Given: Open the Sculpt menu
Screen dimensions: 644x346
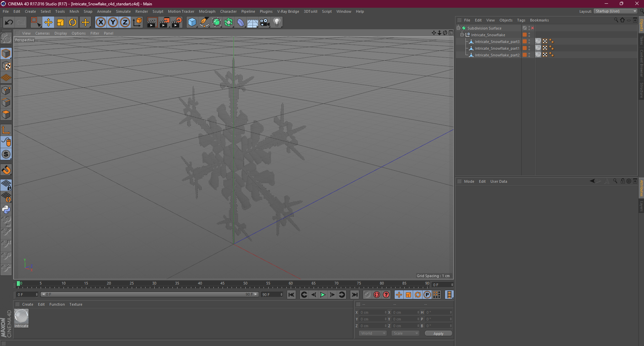Looking at the screenshot, I should tap(158, 11).
